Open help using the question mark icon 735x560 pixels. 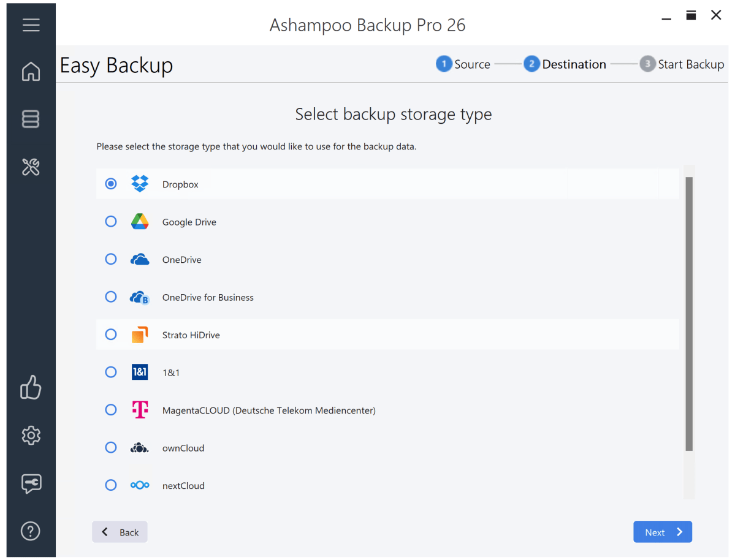coord(31,531)
